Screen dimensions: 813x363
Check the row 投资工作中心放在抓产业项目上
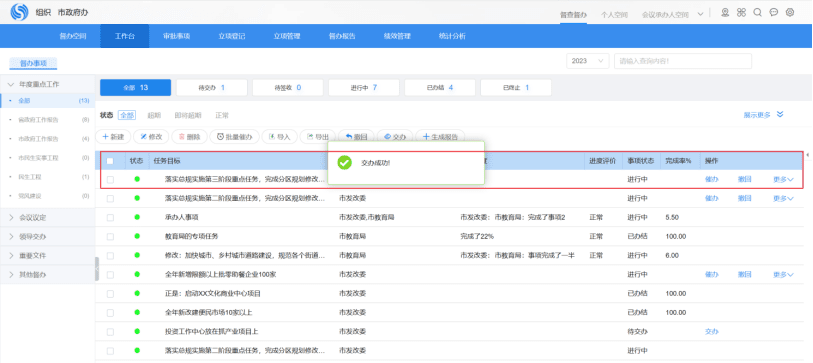tap(110, 331)
